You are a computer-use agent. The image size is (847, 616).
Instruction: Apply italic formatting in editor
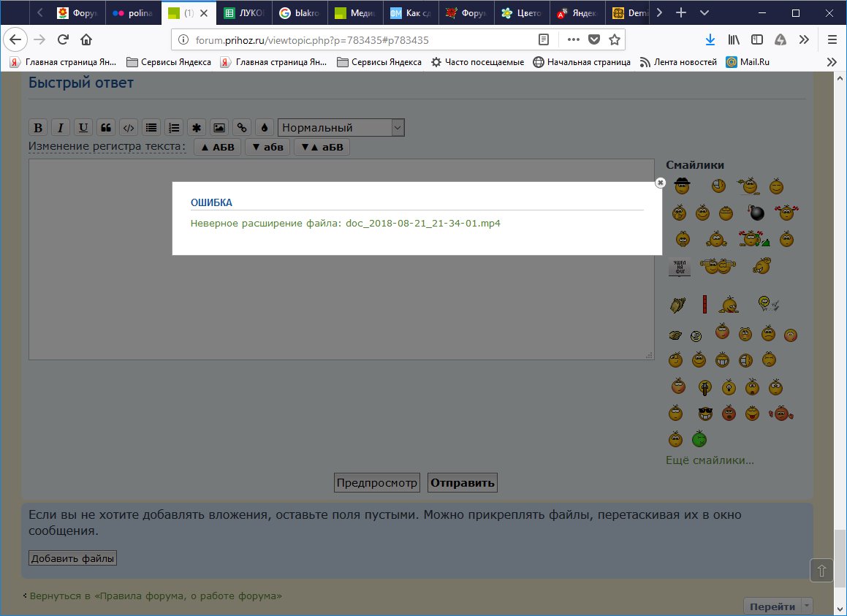(61, 128)
